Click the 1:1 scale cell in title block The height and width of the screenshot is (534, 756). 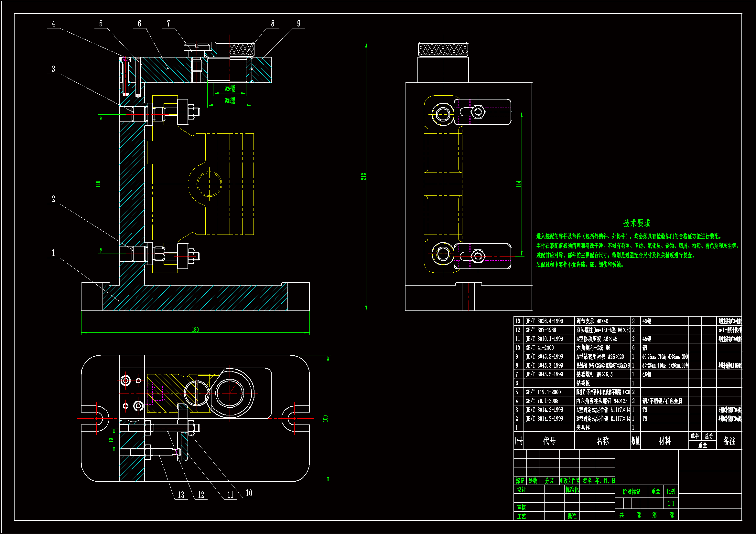pos(671,503)
